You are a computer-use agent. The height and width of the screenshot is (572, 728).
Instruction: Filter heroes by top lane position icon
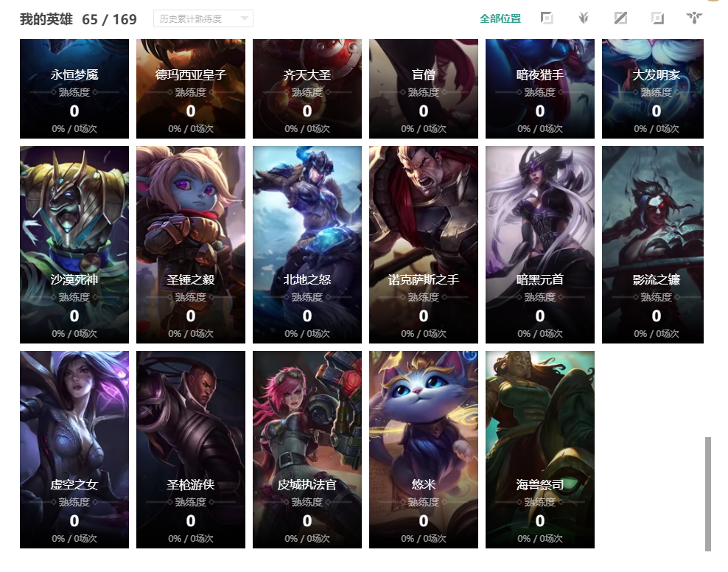tap(547, 18)
